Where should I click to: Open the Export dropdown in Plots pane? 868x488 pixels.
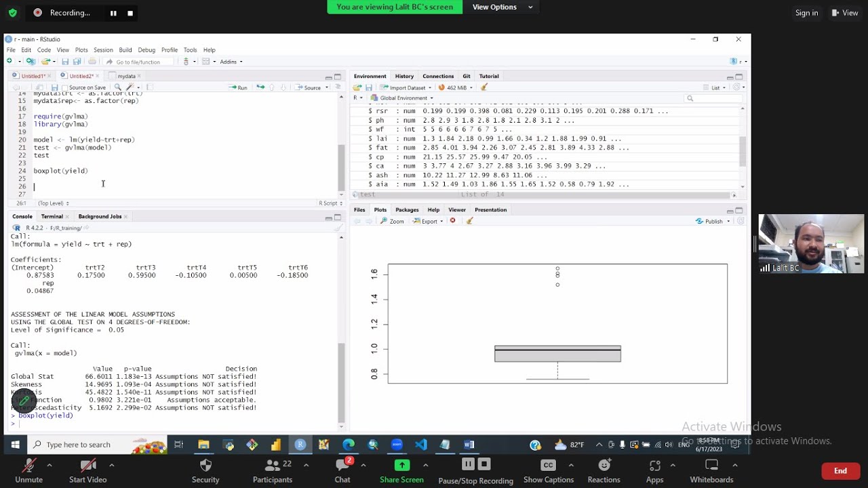click(x=429, y=221)
